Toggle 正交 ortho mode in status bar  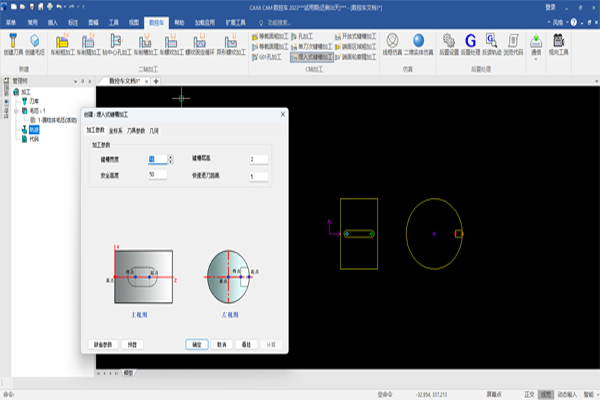coord(529,394)
